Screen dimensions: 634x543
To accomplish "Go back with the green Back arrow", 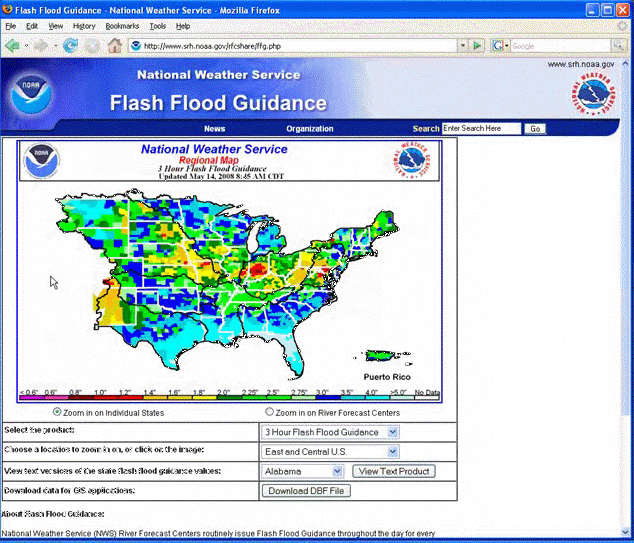I will tap(12, 46).
